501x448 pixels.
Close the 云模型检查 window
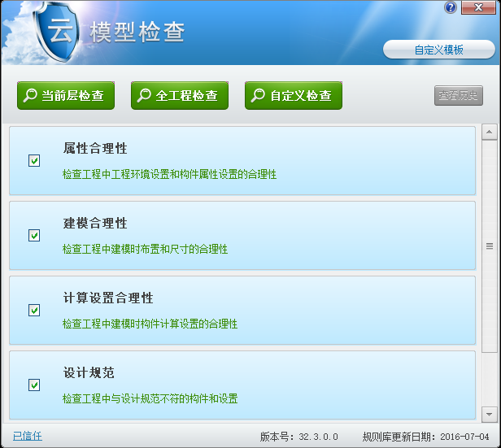point(480,7)
